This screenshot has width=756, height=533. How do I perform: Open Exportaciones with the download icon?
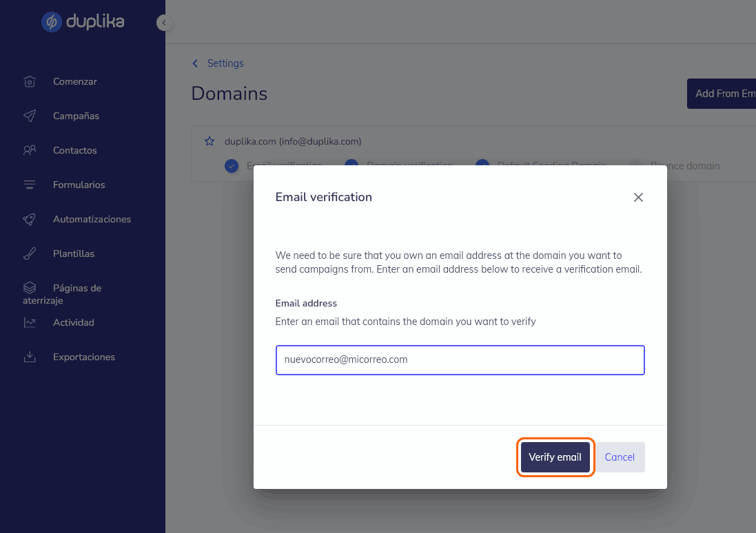point(29,357)
